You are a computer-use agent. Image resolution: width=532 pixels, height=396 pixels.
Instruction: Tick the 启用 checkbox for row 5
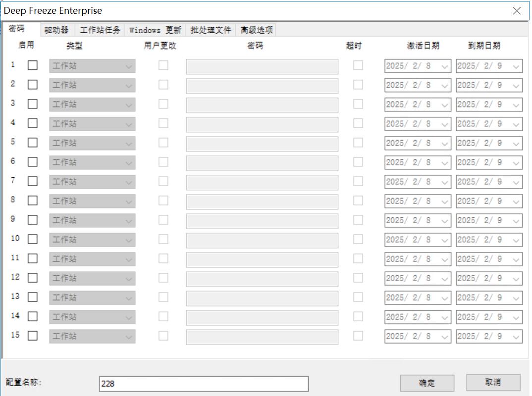pyautogui.click(x=33, y=143)
